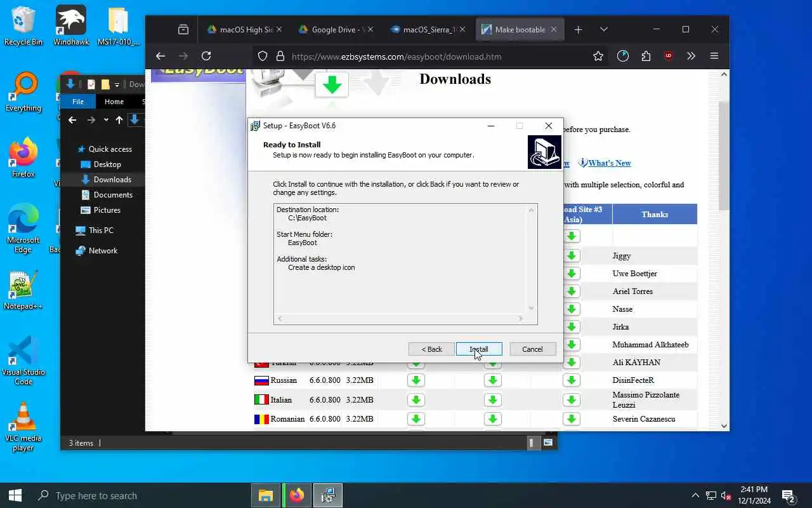Image resolution: width=812 pixels, height=508 pixels.
Task: Switch Explorer to large icons view
Action: (x=548, y=443)
